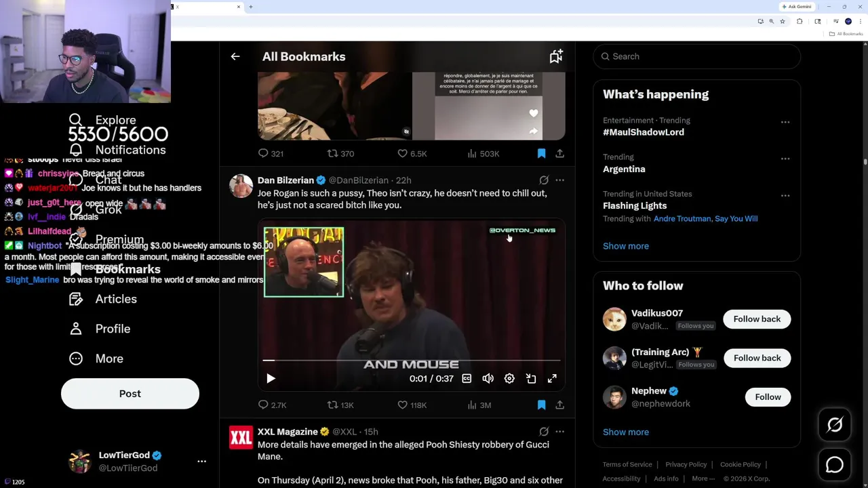Like the post with 6.5K likes

(412, 154)
